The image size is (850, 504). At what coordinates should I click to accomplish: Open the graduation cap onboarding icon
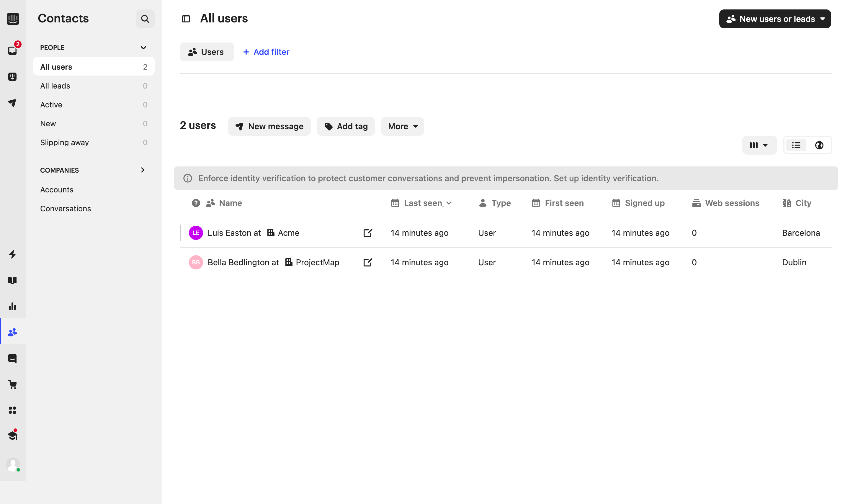[13, 436]
